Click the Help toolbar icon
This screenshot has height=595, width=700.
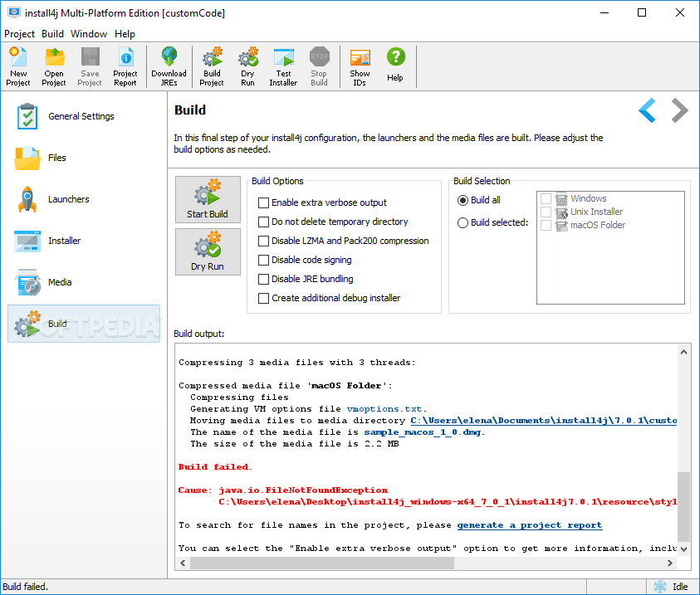tap(395, 65)
